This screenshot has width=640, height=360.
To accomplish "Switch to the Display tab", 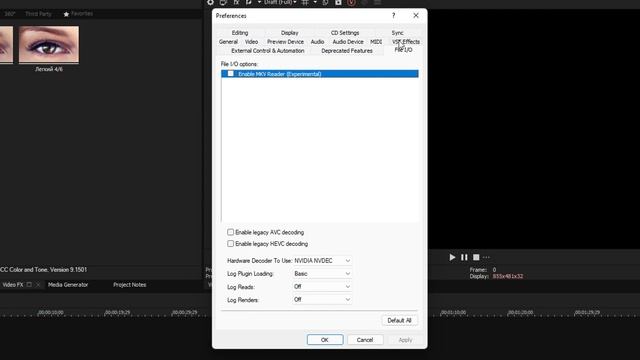I will pos(289,33).
